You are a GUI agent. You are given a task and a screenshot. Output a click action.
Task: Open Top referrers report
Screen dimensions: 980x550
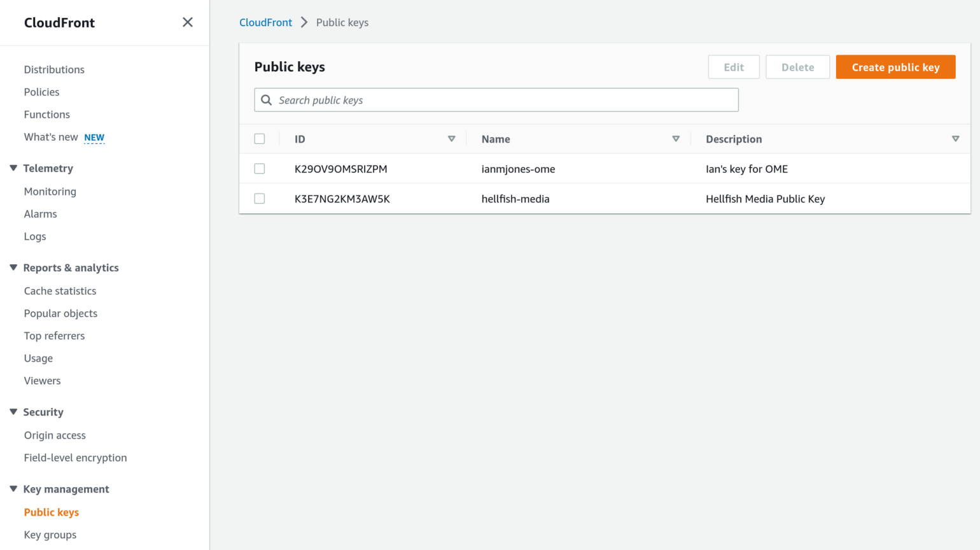(54, 335)
